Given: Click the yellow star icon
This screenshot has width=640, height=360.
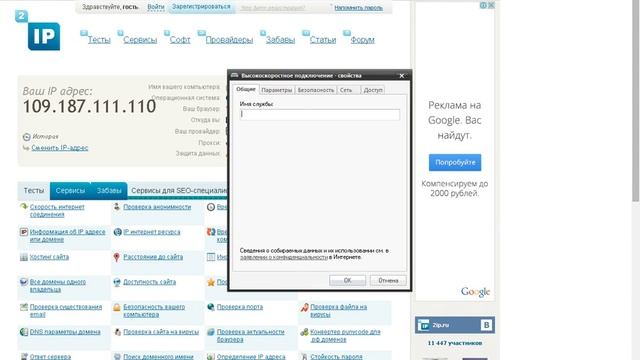Looking at the screenshot, I should [x=211, y=282].
